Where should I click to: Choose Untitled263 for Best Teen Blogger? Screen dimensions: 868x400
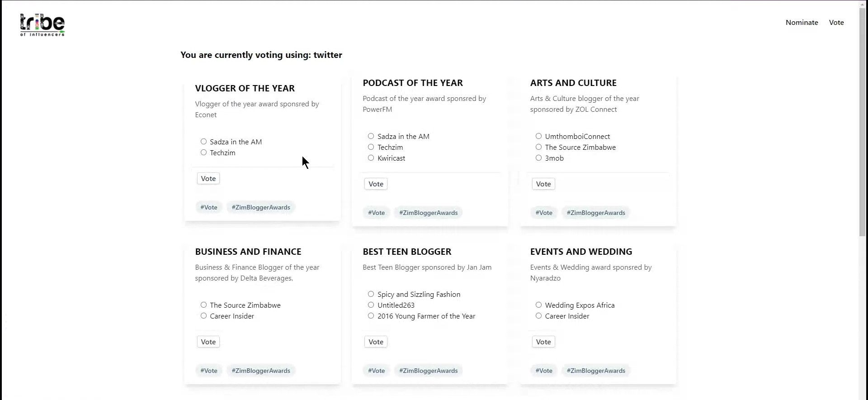(371, 305)
